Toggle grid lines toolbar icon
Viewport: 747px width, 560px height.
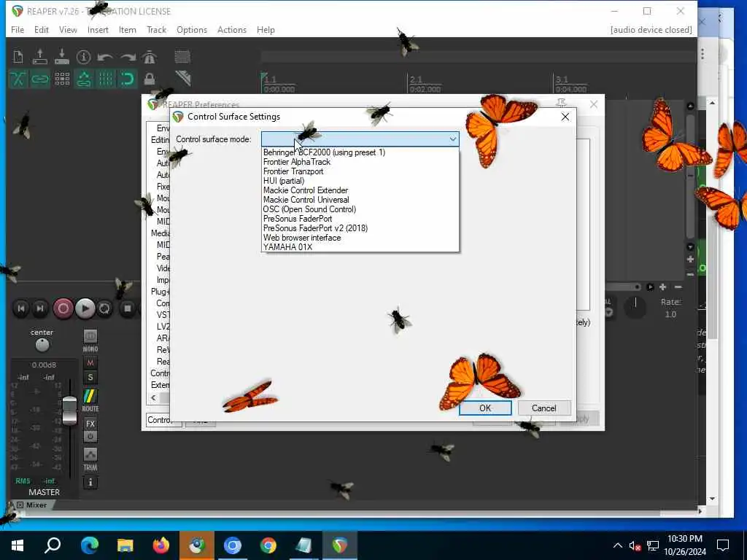pos(106,79)
